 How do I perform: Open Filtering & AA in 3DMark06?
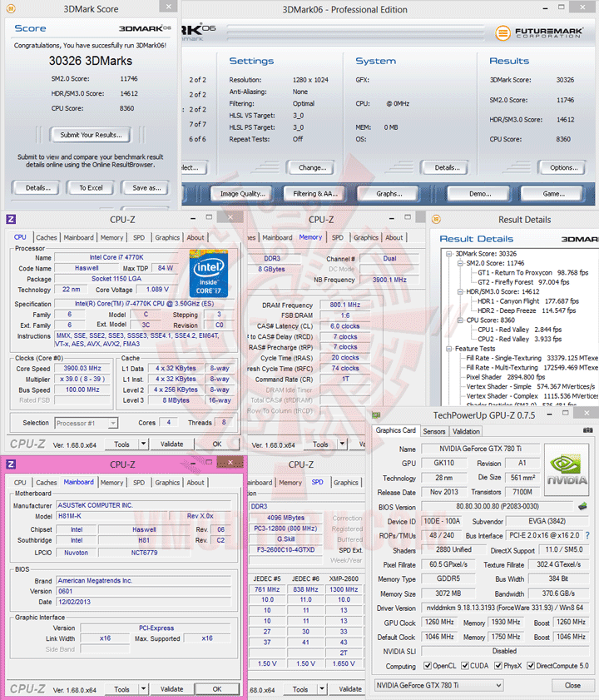click(x=315, y=194)
